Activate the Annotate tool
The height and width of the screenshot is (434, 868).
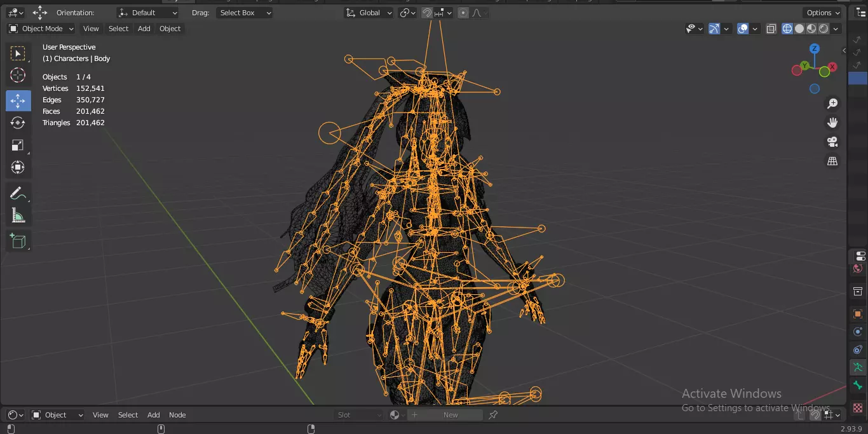coord(18,193)
